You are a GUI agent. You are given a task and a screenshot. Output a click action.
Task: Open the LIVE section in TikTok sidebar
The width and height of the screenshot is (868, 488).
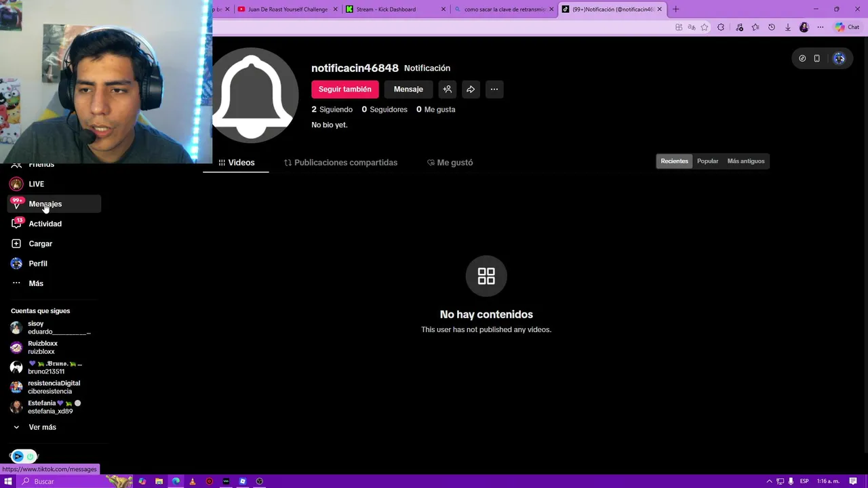(54, 184)
